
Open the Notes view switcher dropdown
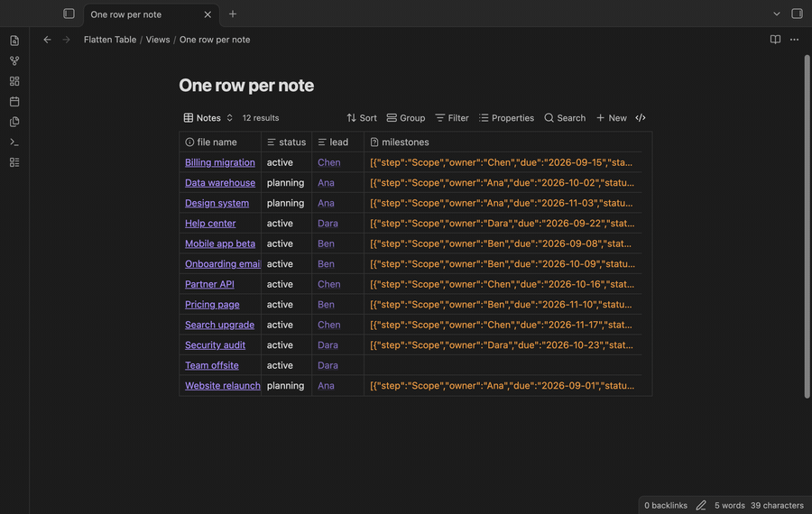pos(208,118)
